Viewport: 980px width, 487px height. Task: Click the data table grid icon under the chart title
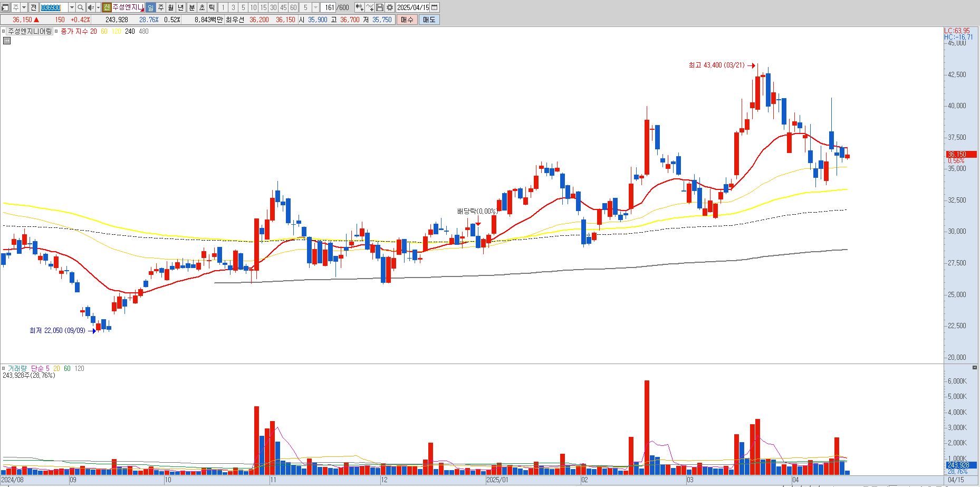point(6,41)
